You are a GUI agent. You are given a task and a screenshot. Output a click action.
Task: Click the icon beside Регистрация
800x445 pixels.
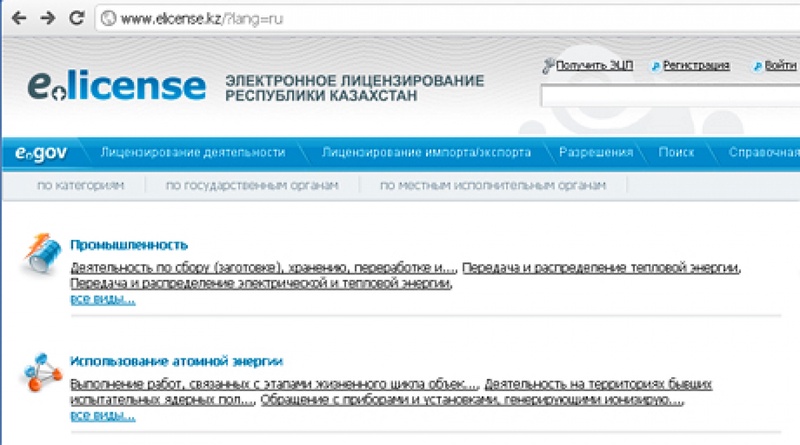pyautogui.click(x=656, y=66)
